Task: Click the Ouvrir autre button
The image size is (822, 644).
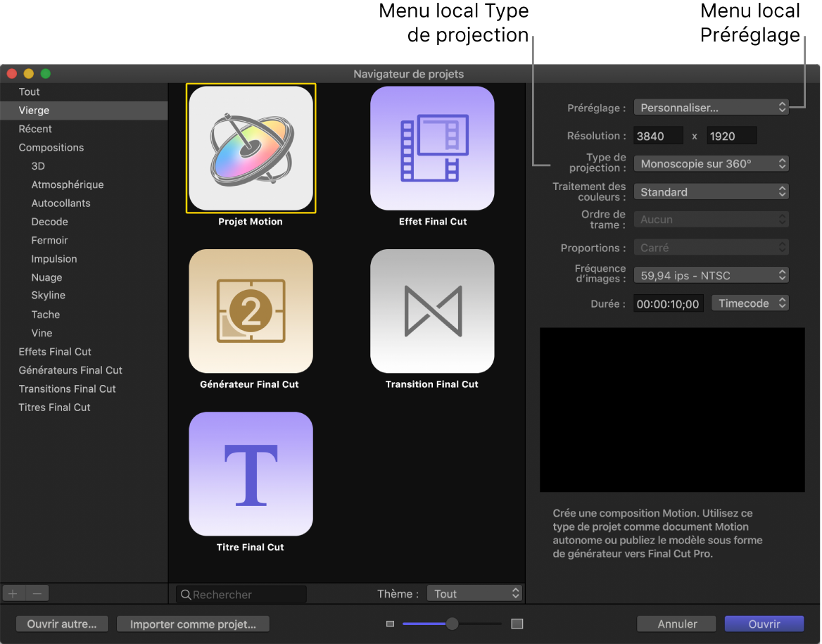Action: tap(62, 624)
